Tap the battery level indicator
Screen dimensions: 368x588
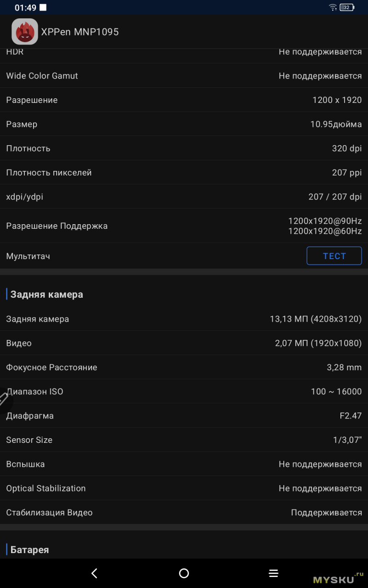pos(346,7)
